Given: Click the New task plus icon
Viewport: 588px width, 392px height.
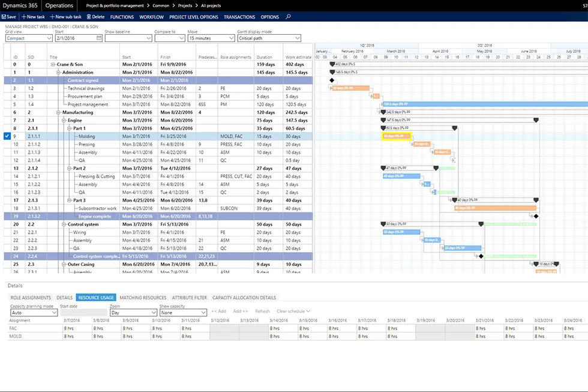Looking at the screenshot, I should (23, 17).
